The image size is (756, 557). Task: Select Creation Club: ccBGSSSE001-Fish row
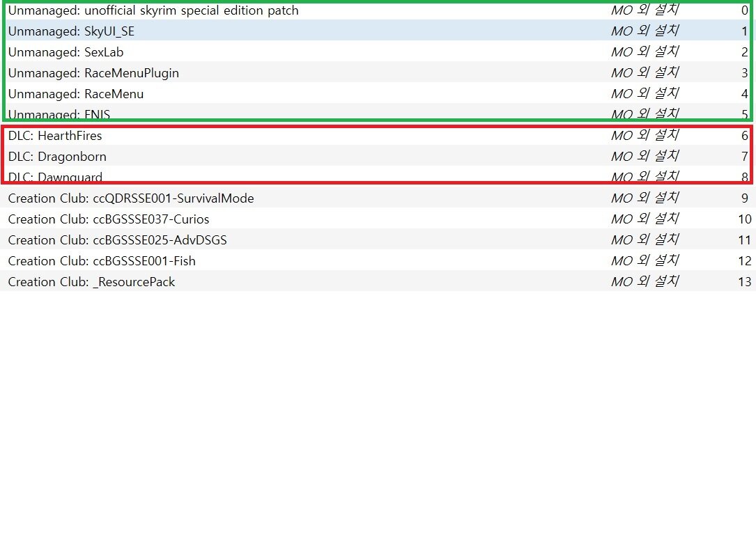(378, 260)
